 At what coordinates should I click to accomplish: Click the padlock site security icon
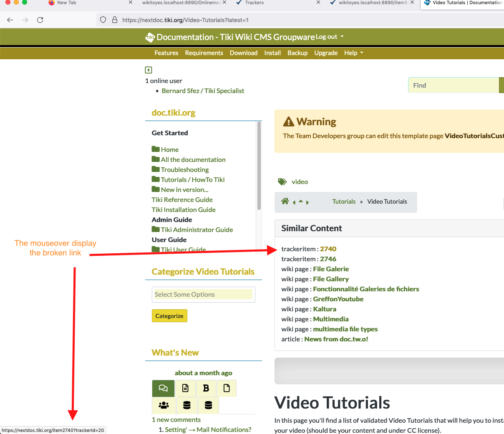(x=115, y=20)
